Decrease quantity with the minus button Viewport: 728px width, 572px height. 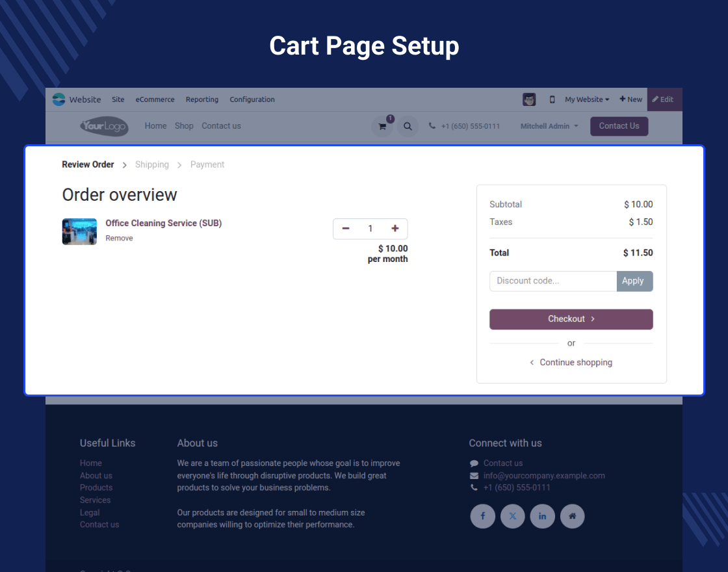click(x=345, y=228)
